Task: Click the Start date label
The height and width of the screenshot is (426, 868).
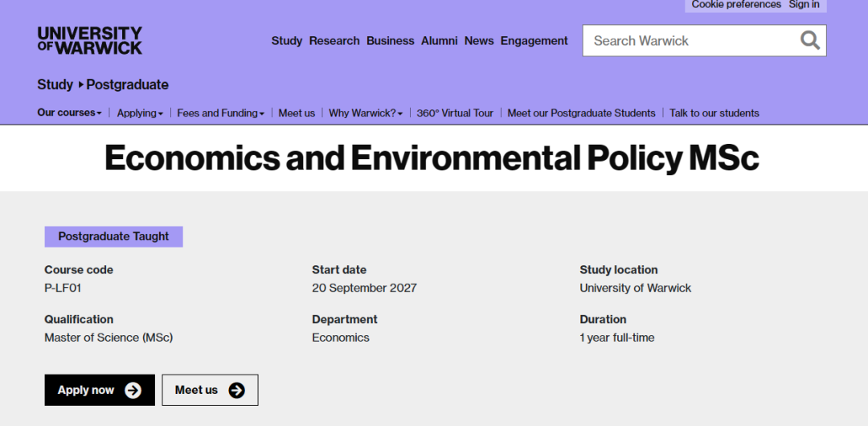Action: click(x=339, y=270)
